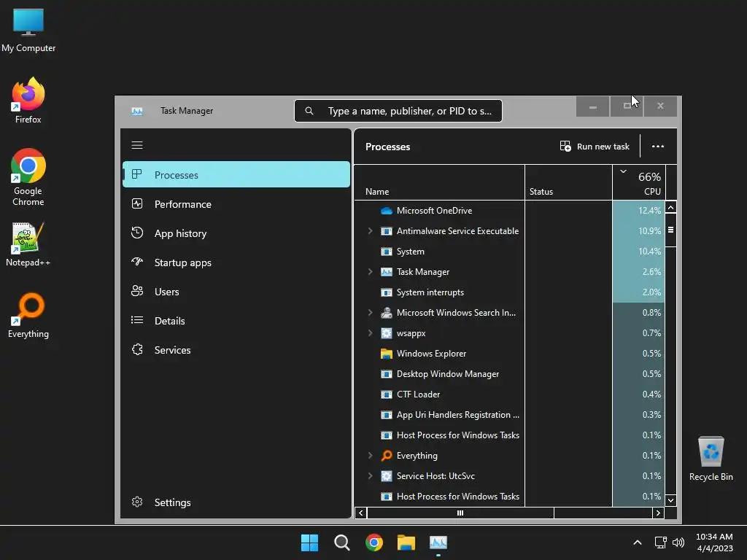Click the Windows Explorer folder icon
Image resolution: width=747 pixels, height=560 pixels.
[x=387, y=354]
